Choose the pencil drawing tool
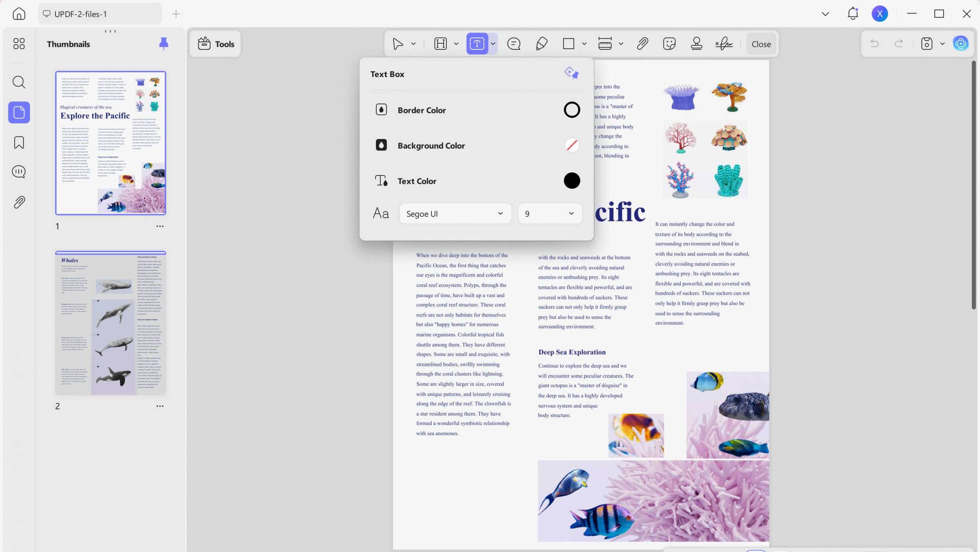Image resolution: width=980 pixels, height=552 pixels. 541,44
